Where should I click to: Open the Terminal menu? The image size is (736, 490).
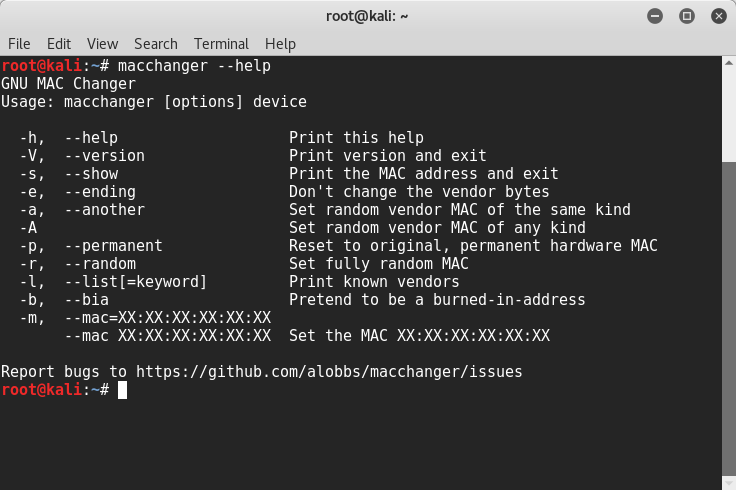pos(221,44)
